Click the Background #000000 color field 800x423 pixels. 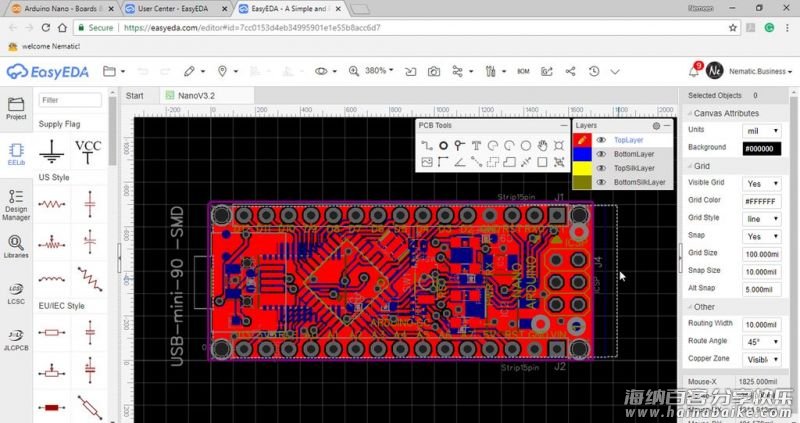762,149
